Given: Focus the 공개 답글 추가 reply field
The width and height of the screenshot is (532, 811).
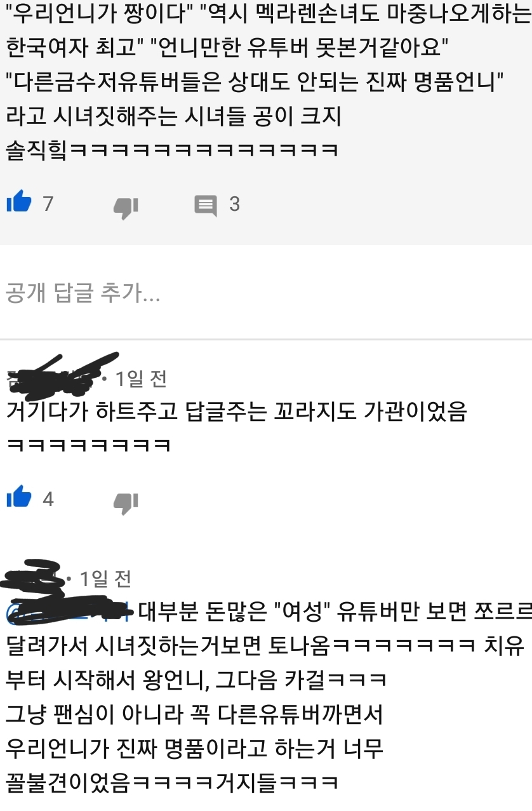Looking at the screenshot, I should pos(266,293).
